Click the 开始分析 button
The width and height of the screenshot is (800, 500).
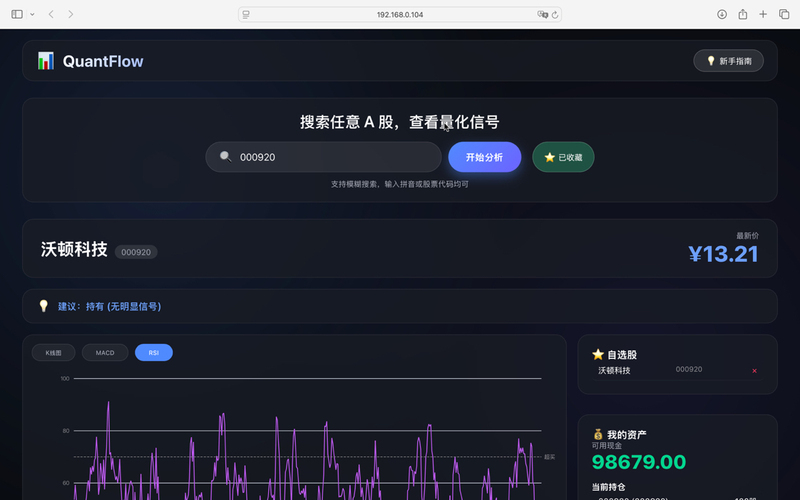point(484,157)
